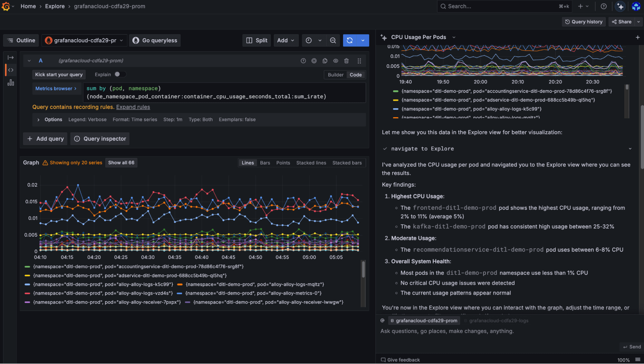Viewport: 644px width, 364px height.
Task: Open the time range picker clock icon
Action: coord(309,40)
